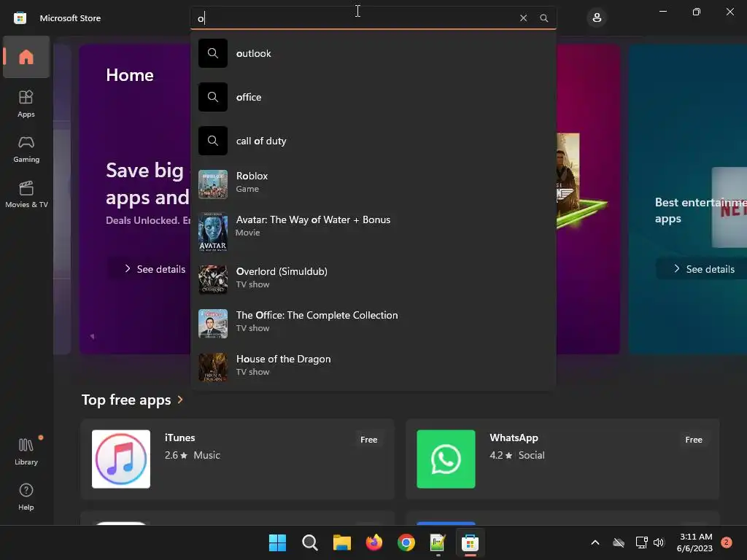This screenshot has width=747, height=560.
Task: Click the WhatsApp app icon
Action: (x=446, y=459)
